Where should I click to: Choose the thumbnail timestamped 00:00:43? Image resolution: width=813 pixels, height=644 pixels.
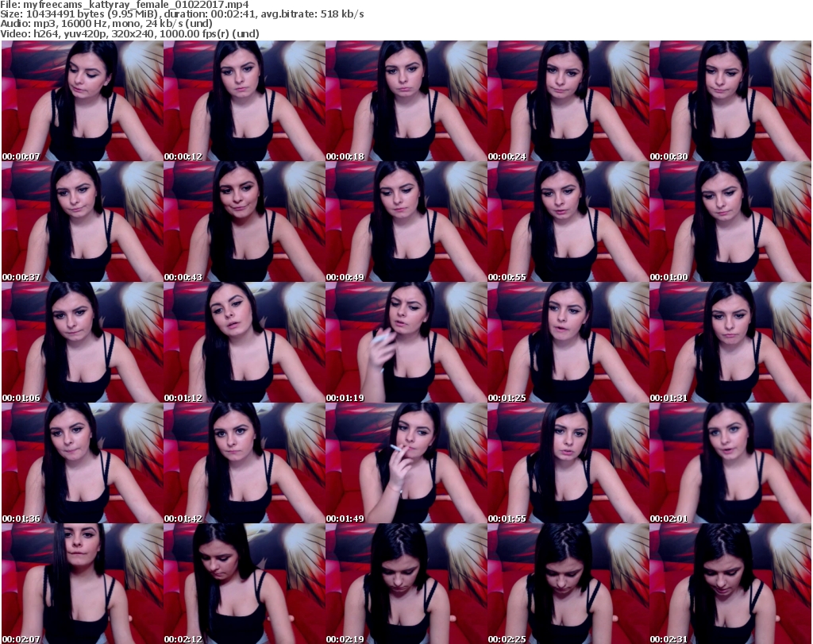(x=245, y=222)
